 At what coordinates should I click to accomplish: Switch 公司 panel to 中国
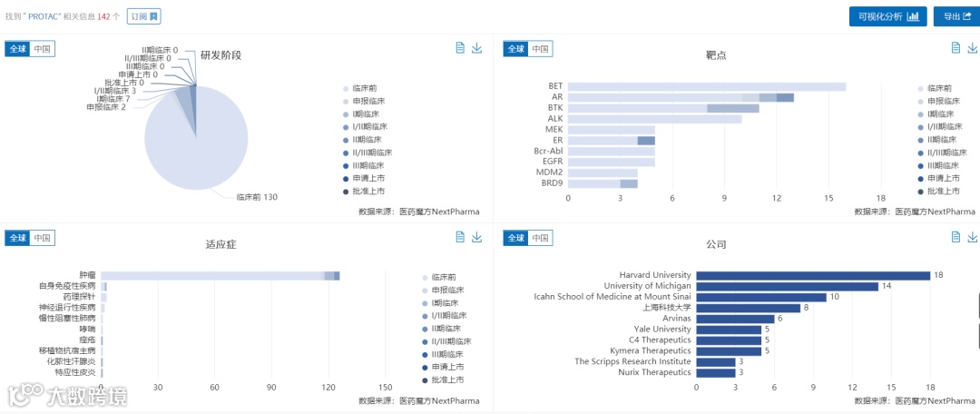[541, 238]
